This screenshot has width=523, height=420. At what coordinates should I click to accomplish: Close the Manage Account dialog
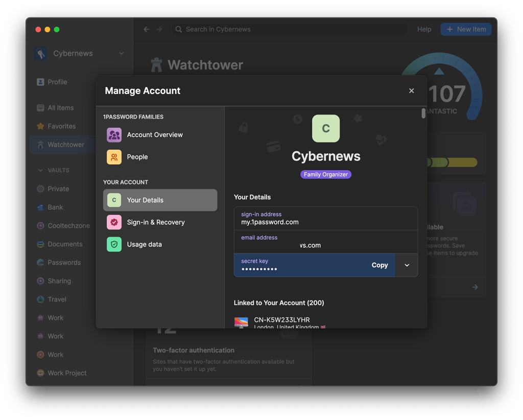pos(411,91)
